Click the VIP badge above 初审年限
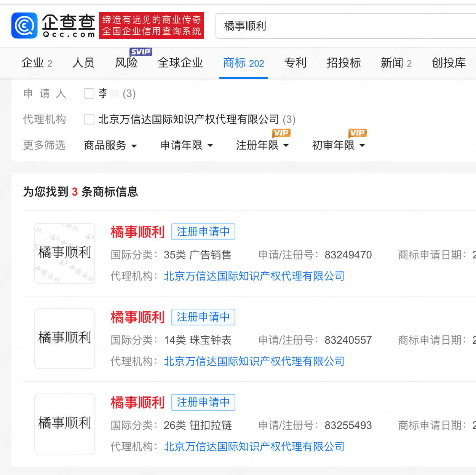The height and width of the screenshot is (475, 476). (358, 133)
